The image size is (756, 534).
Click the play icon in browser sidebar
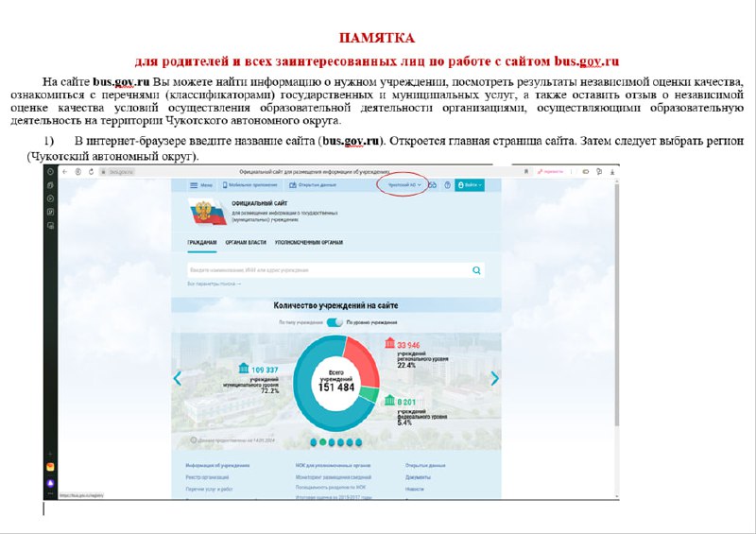(50, 198)
